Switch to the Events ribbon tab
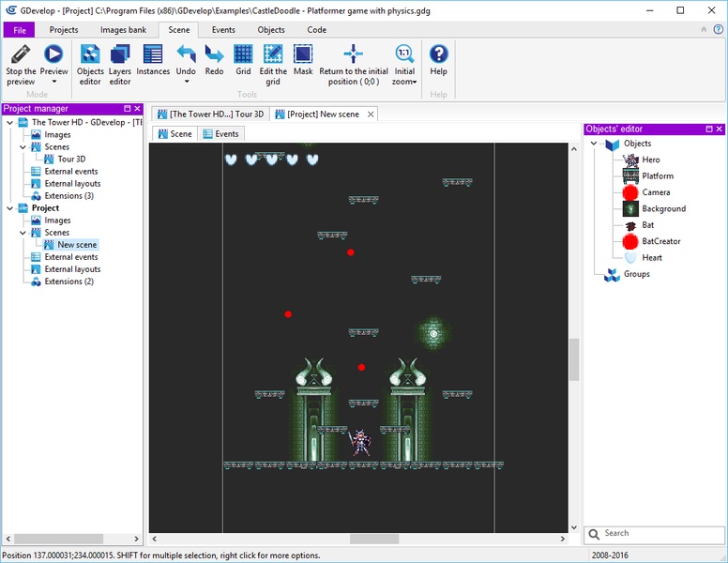This screenshot has width=728, height=563. click(223, 30)
